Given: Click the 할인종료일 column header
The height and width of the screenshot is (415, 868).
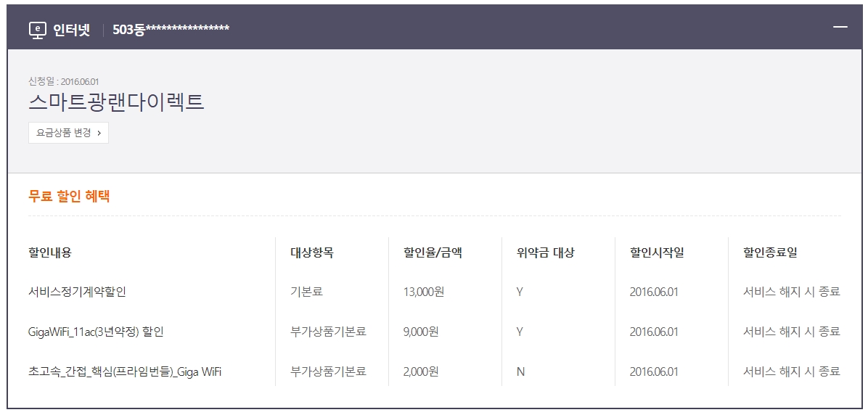Looking at the screenshot, I should tap(770, 252).
